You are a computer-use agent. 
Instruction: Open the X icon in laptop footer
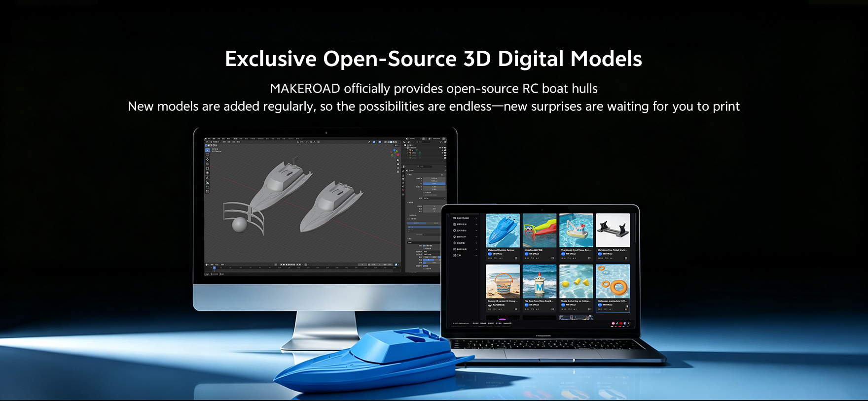click(x=629, y=324)
